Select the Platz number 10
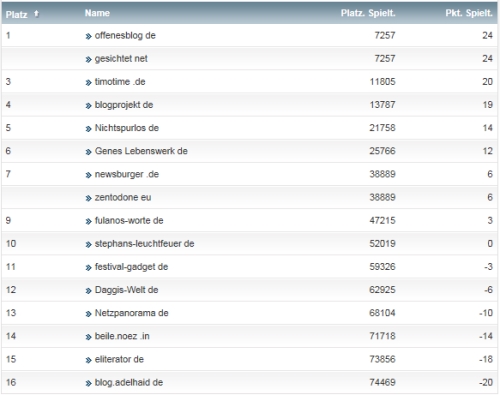This screenshot has height=395, width=500. coord(11,244)
